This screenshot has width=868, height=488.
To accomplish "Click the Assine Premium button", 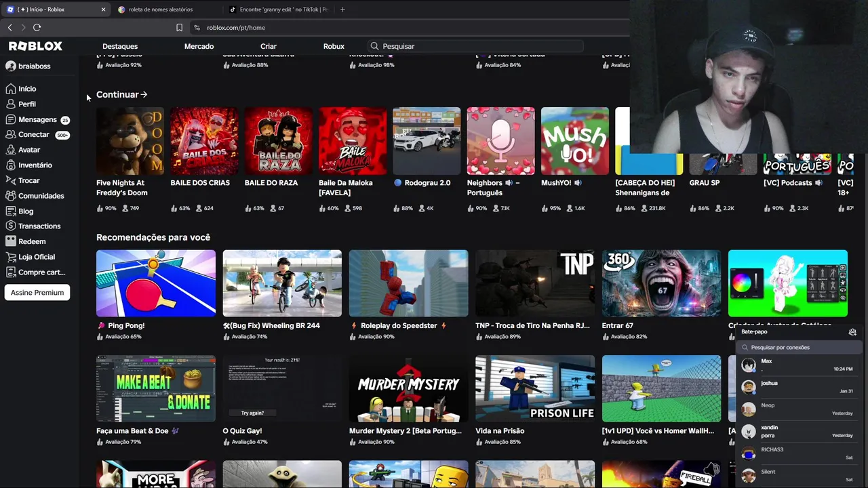I will pos(37,293).
